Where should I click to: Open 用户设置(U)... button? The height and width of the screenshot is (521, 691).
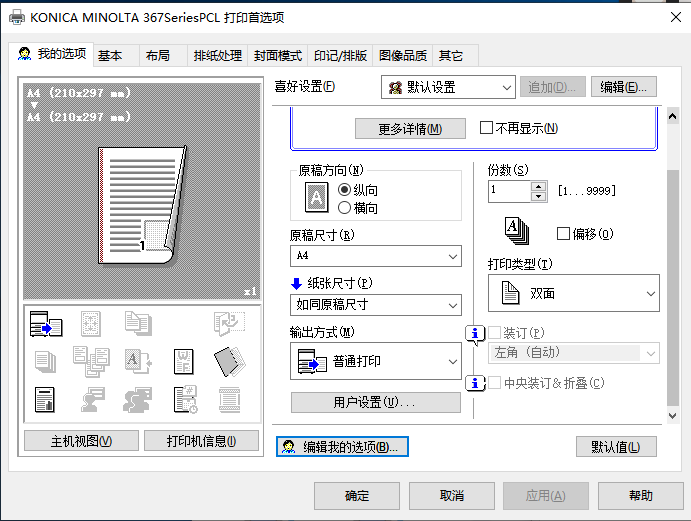click(375, 402)
